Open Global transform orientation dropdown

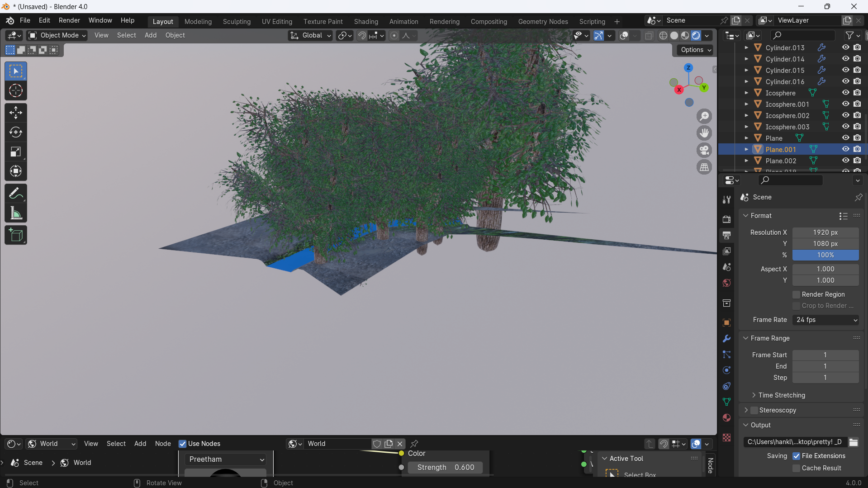311,35
